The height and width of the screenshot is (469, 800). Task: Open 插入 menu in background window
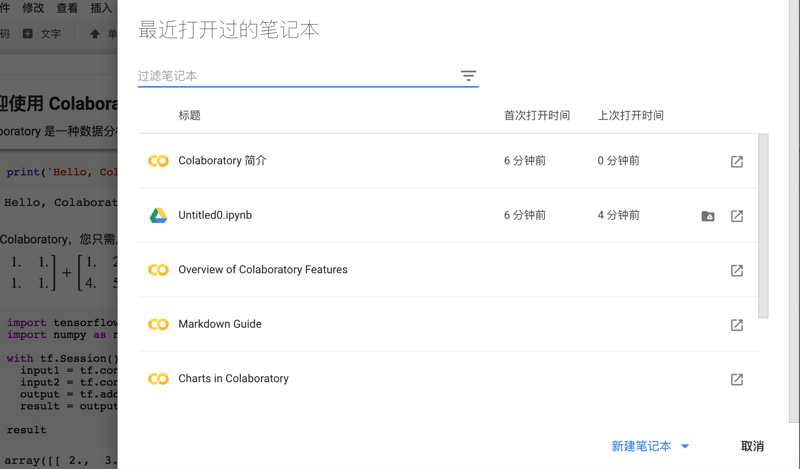101,8
